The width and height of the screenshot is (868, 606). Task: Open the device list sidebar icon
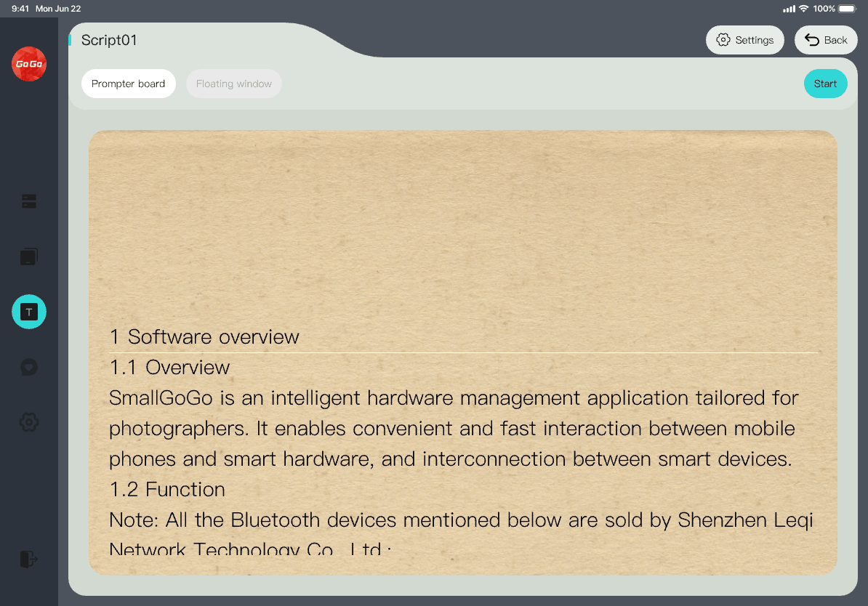(29, 201)
